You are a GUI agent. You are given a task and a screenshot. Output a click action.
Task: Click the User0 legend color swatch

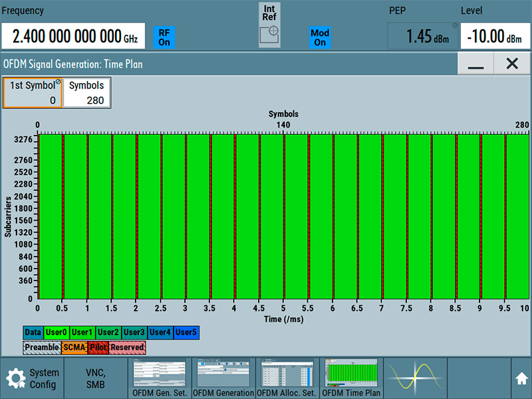coord(56,332)
